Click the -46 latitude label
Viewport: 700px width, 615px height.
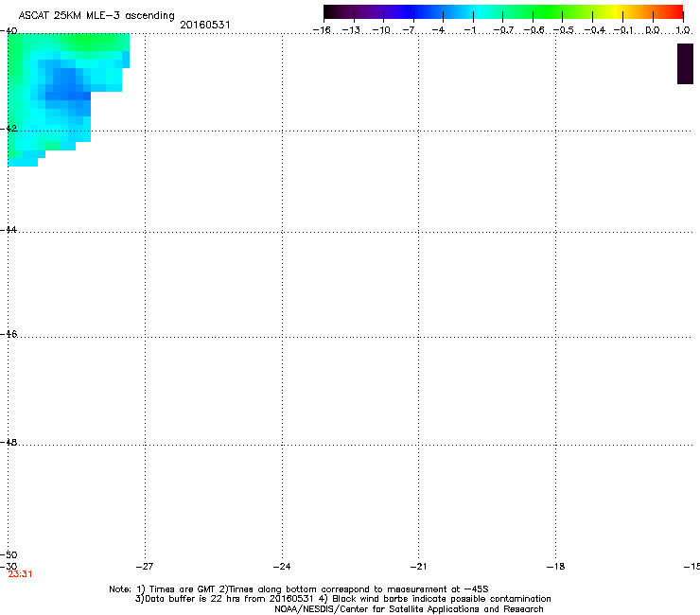(9, 334)
